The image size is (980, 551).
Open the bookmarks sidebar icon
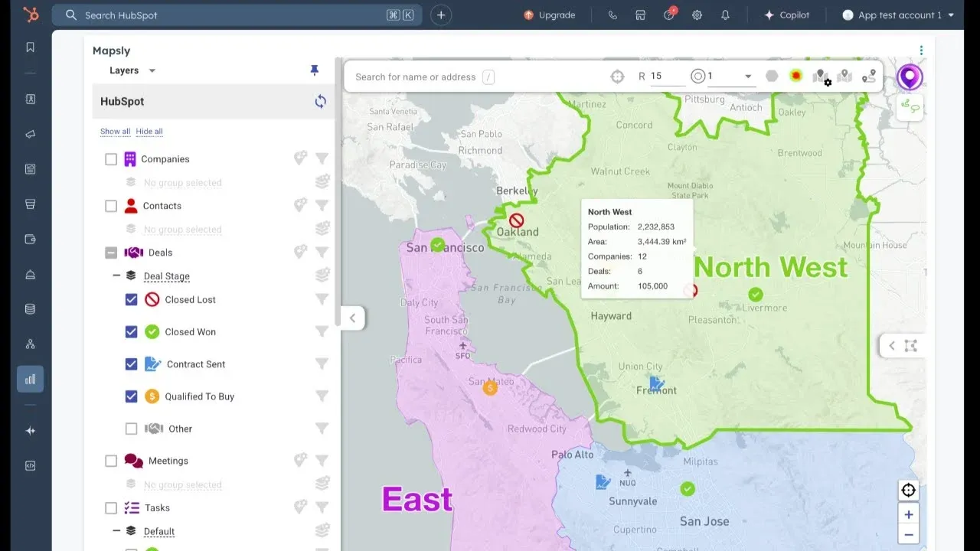[x=31, y=47]
